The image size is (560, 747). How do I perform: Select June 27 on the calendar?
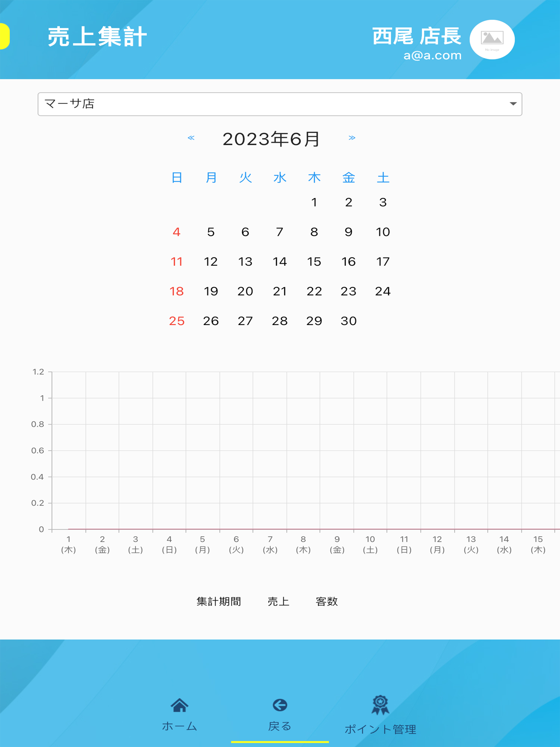coord(245,321)
